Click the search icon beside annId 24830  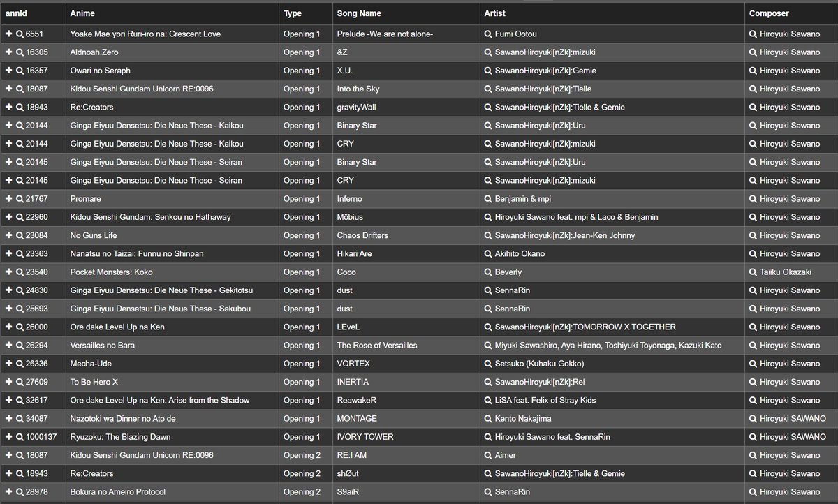coord(20,290)
